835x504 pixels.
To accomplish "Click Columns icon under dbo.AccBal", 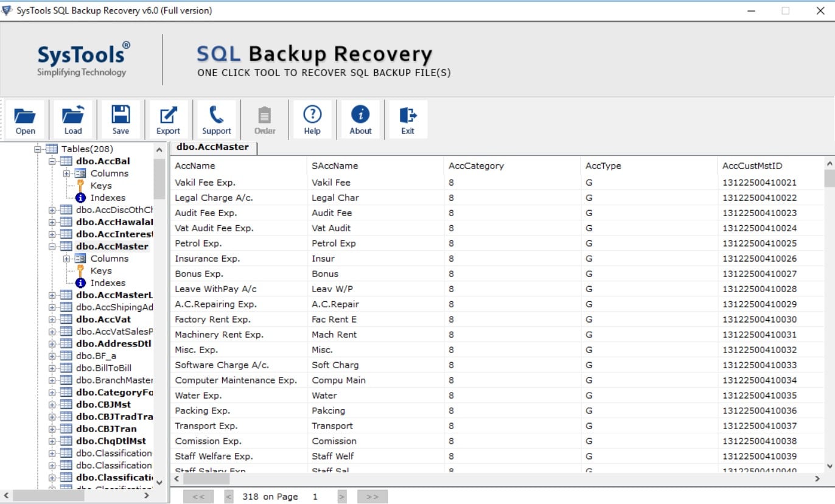I will coord(81,173).
